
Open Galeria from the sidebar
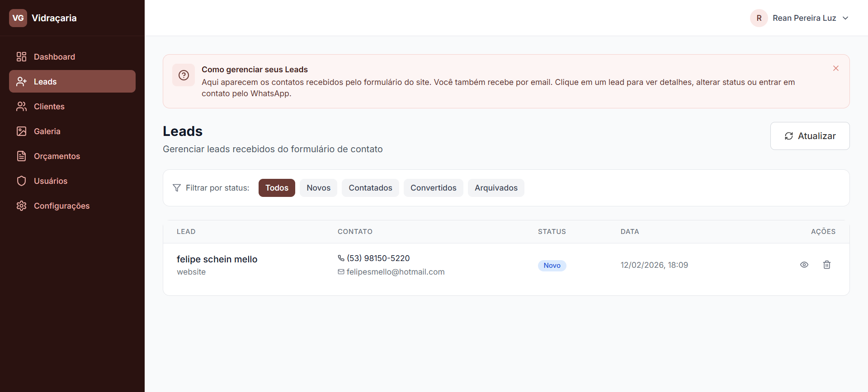pyautogui.click(x=47, y=131)
